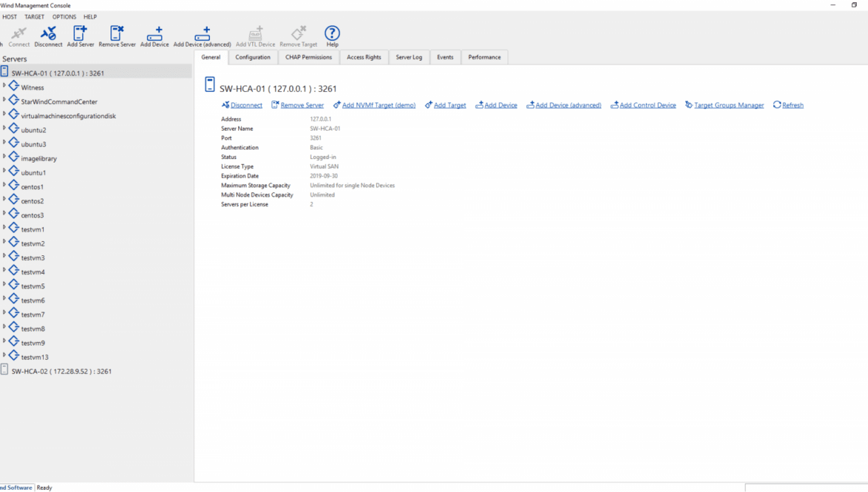This screenshot has height=492, width=868.
Task: Click the Add VTL Device toolbar icon
Action: (x=255, y=33)
